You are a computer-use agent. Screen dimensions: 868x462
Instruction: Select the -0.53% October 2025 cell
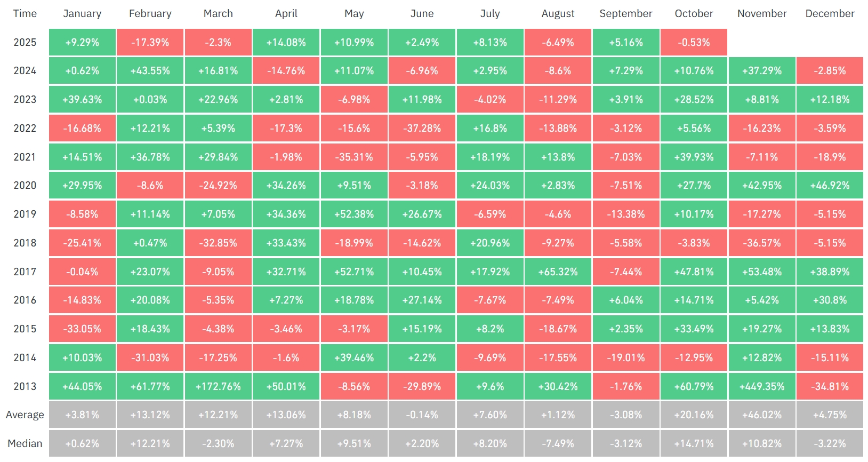point(694,42)
